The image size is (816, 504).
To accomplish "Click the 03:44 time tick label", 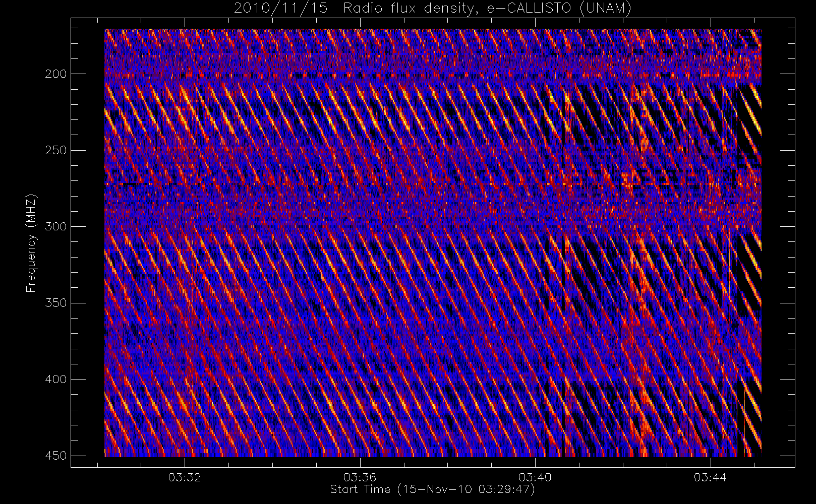I will pos(710,477).
